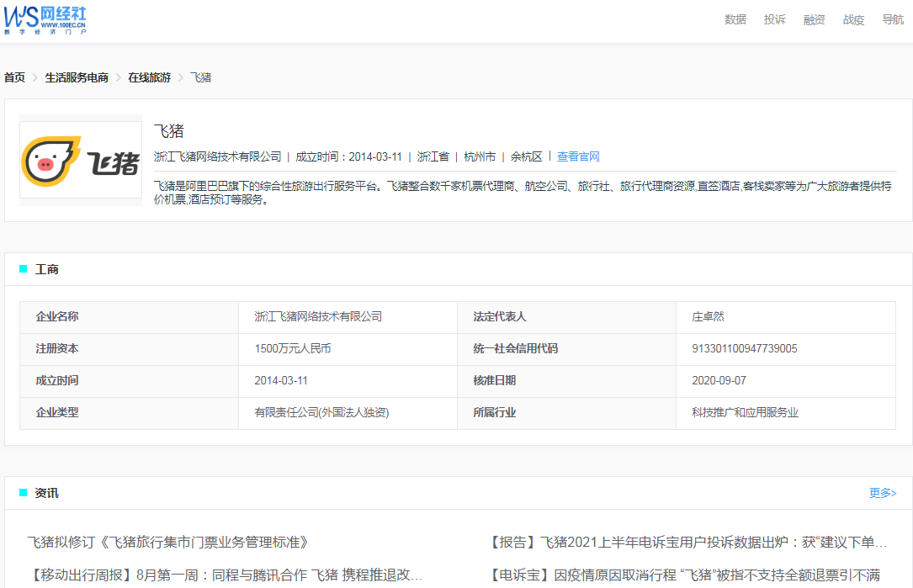Screen dimensions: 913x588
Task: Click the 工商 section heading
Action: pyautogui.click(x=46, y=270)
